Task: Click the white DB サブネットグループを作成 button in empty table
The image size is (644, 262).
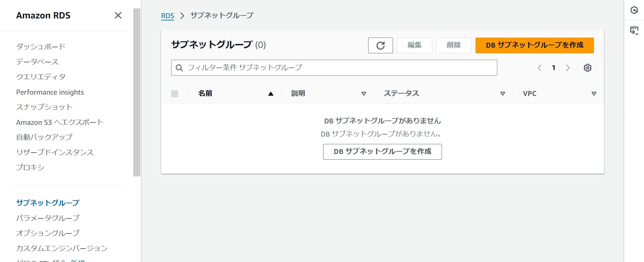Action: 382,152
